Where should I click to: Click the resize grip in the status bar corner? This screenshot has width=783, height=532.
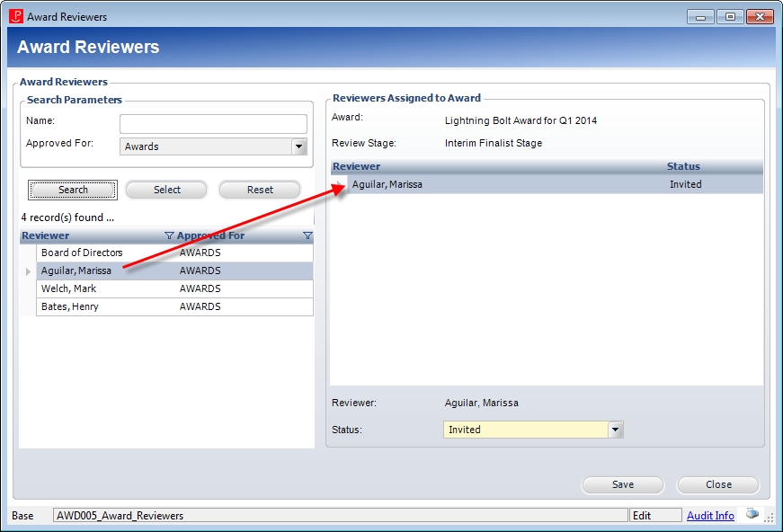coord(770,518)
